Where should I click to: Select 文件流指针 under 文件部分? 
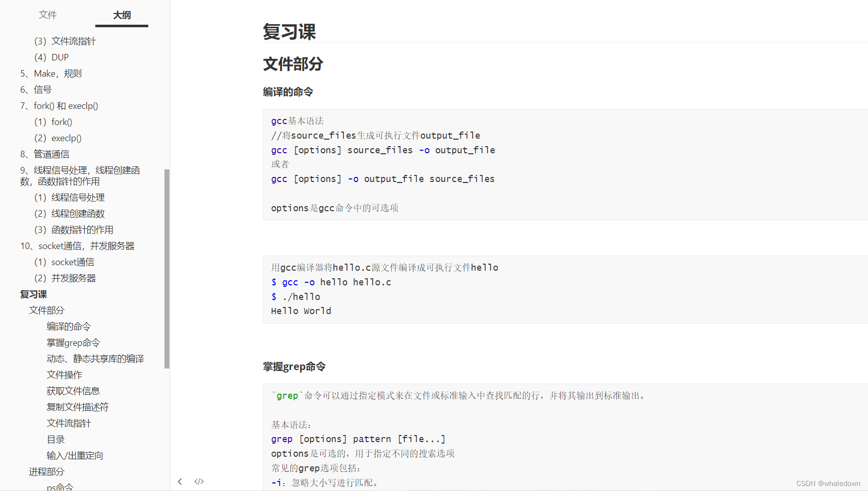pos(69,423)
